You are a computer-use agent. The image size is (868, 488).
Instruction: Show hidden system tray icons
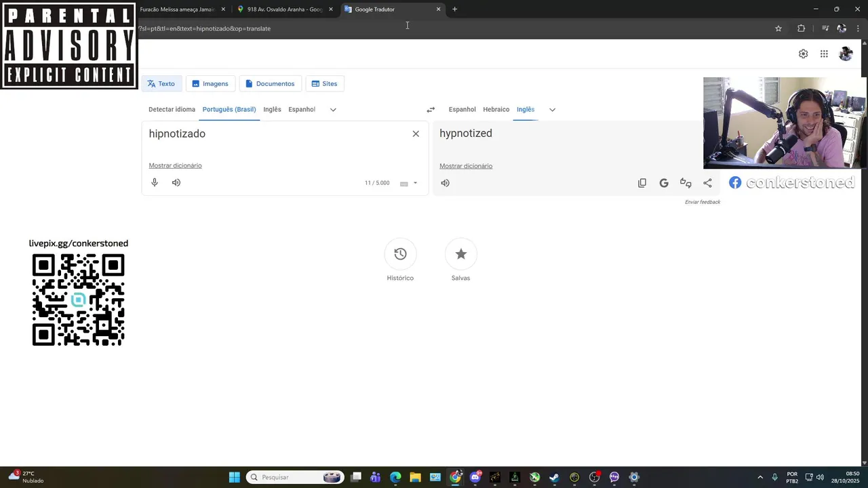[759, 477]
